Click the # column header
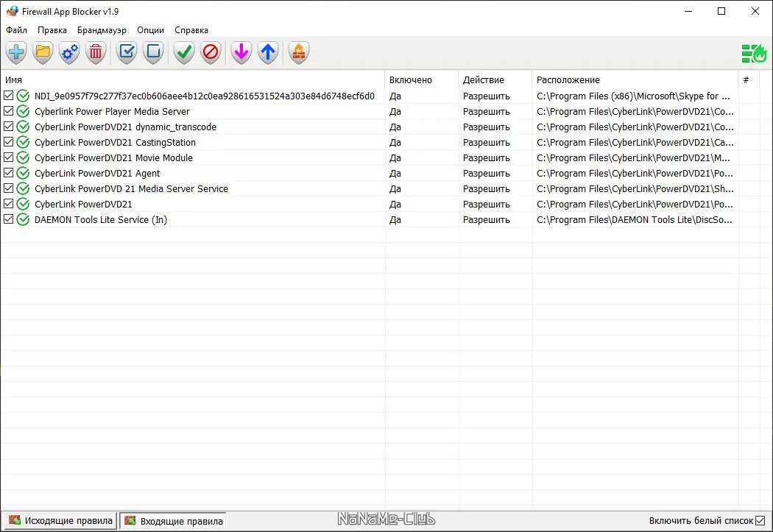 pos(748,79)
